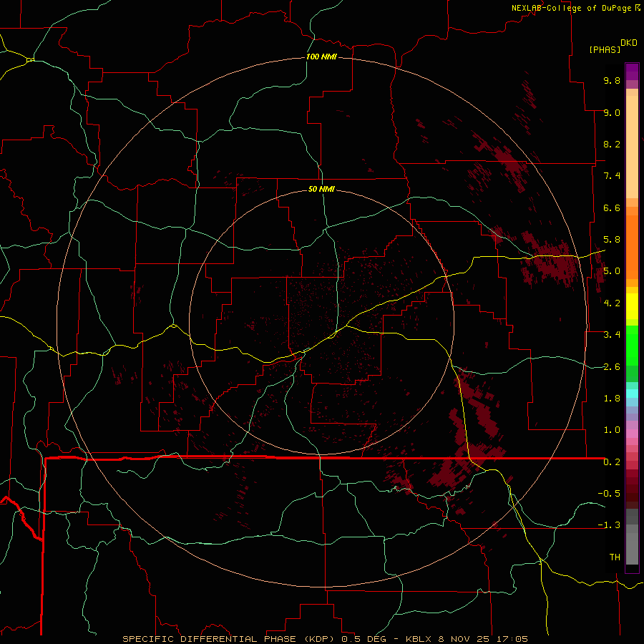This screenshot has width=644, height=644.
Task: Click the 9.8 value on the color scale
Action: tap(612, 80)
